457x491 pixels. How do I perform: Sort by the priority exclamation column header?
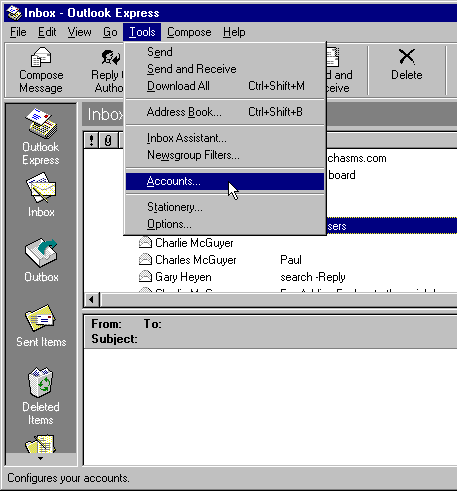pyautogui.click(x=91, y=140)
